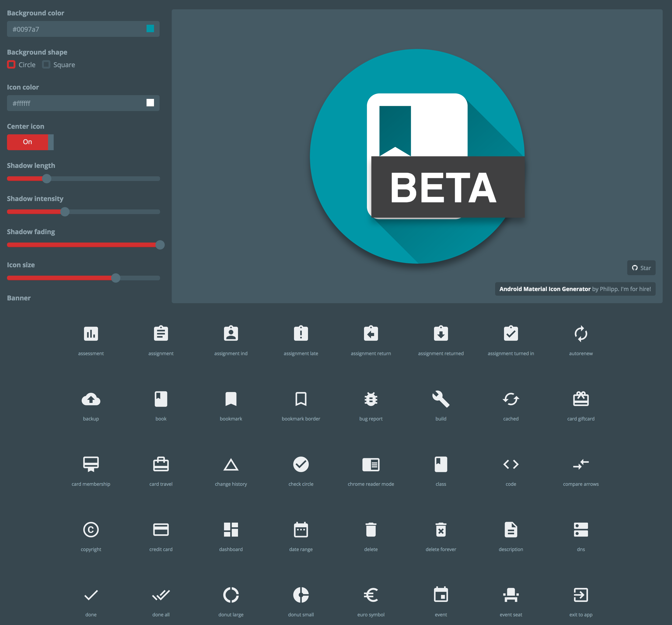Screen dimensions: 672x625
Task: Pick the compare arrows icon
Action: tap(580, 465)
